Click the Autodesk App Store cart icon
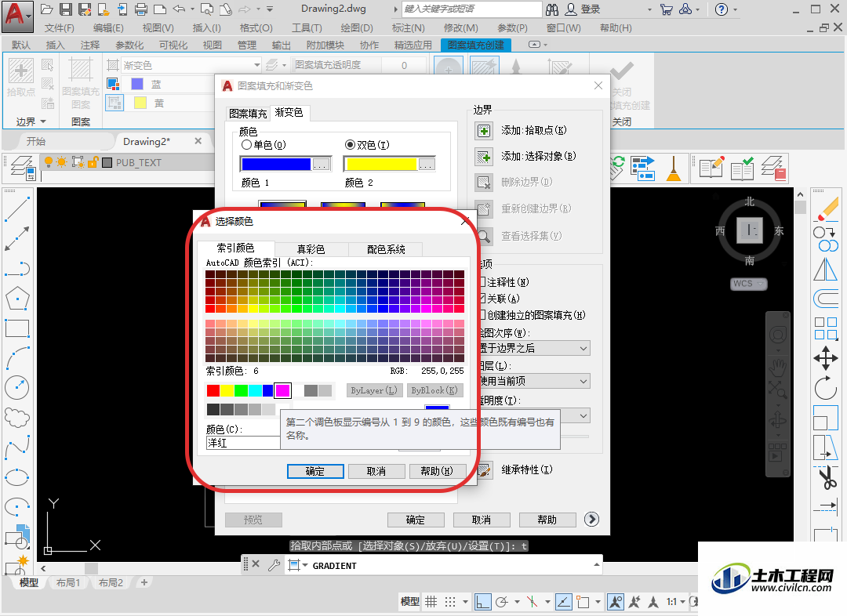Screen dimensions: 847x616 point(666,9)
